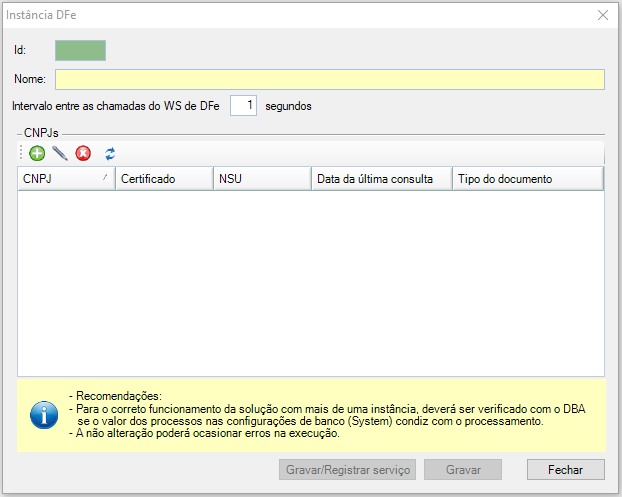Delete CNPJ with red X icon
Viewport: 622px width, 497px height.
click(83, 154)
